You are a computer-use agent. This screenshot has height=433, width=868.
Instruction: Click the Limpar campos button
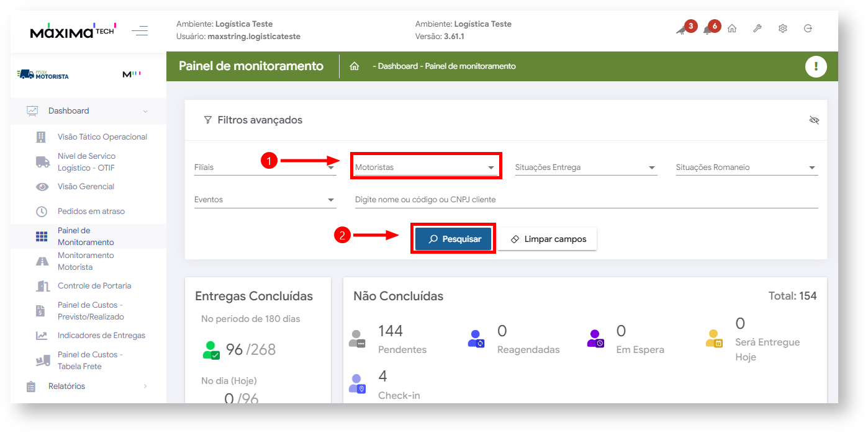[547, 239]
